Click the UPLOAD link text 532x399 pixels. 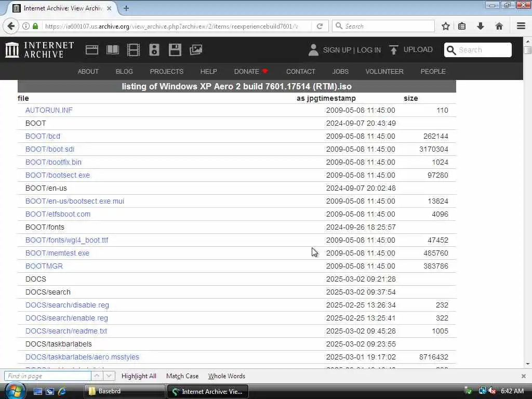[x=418, y=49]
